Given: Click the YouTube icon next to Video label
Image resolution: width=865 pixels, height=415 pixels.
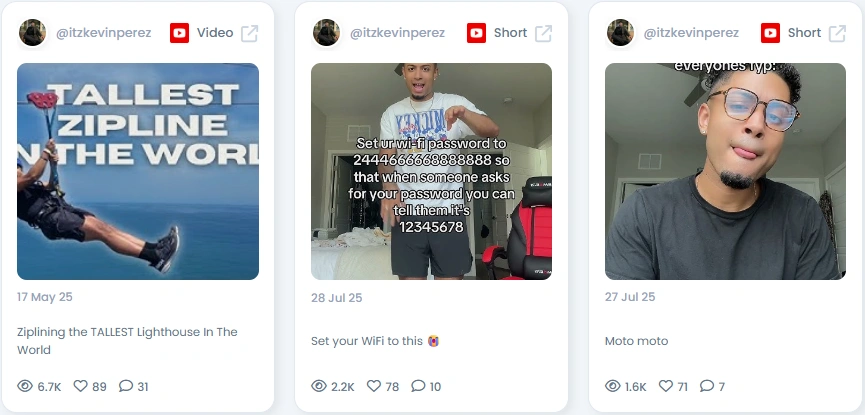Looking at the screenshot, I should tap(179, 33).
